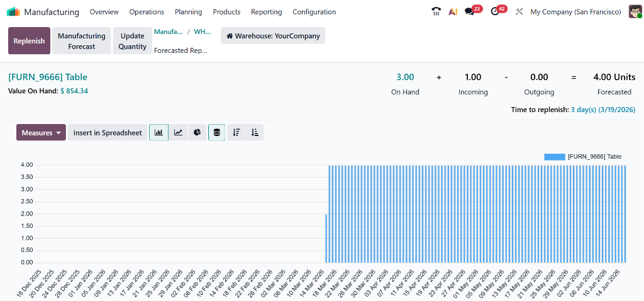Viewport: 644px width, 301px height.
Task: Switch to line chart view
Action: (179, 132)
